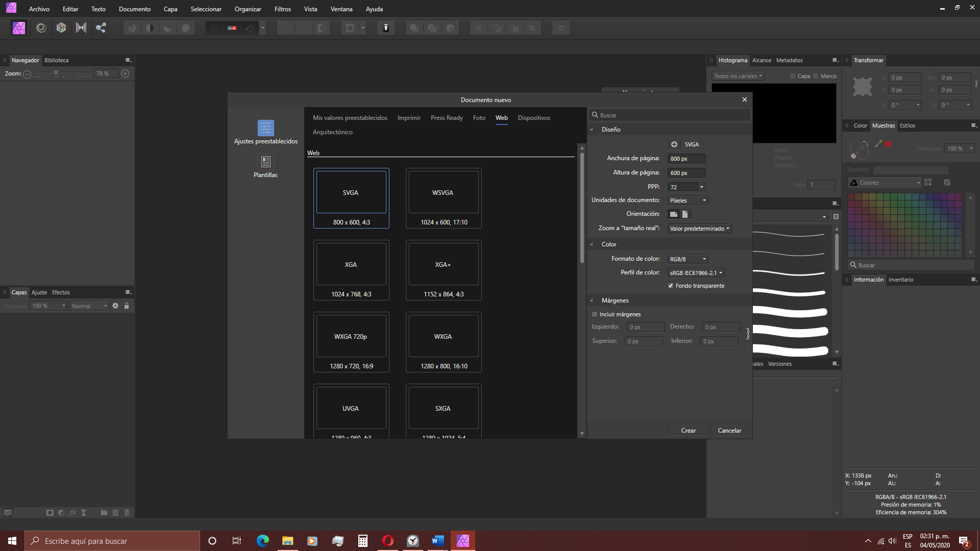Open the Biblioteca panel tab
Screen dimensions: 980x551
tap(56, 60)
